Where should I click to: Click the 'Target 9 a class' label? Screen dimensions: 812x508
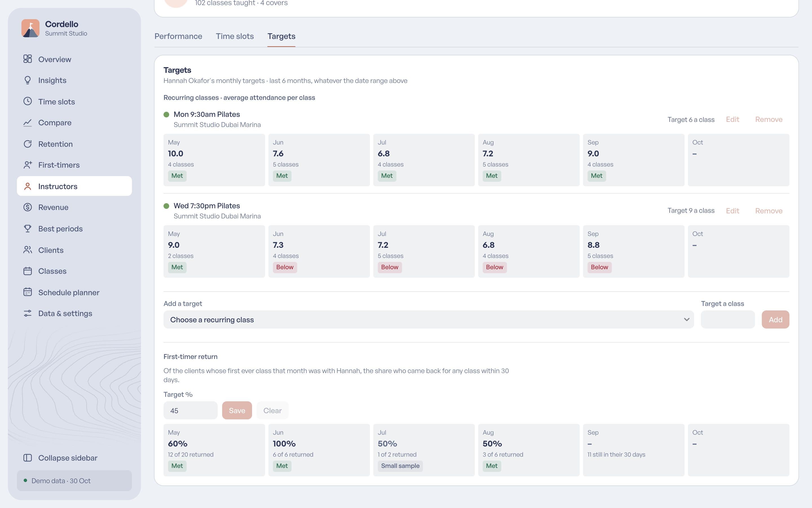[691, 210]
